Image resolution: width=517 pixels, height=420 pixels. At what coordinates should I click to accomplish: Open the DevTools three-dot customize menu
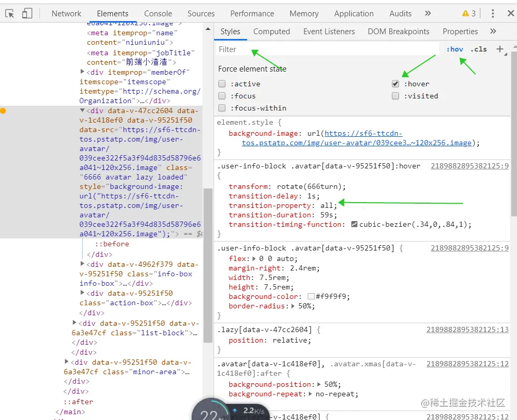pos(493,14)
